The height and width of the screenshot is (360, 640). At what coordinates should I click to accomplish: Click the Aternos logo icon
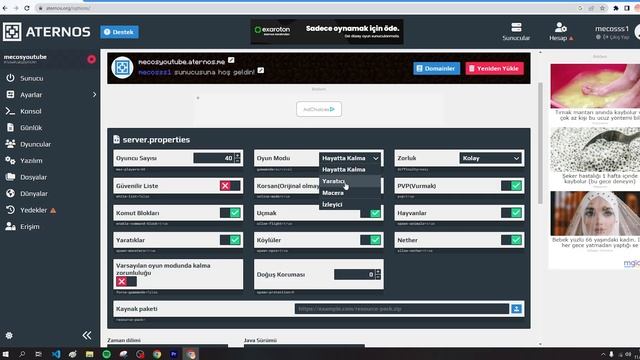point(12,32)
